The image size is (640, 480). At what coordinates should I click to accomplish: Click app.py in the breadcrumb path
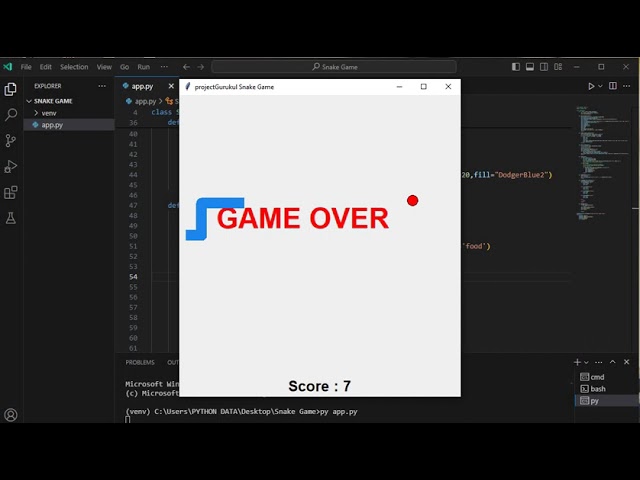145,101
